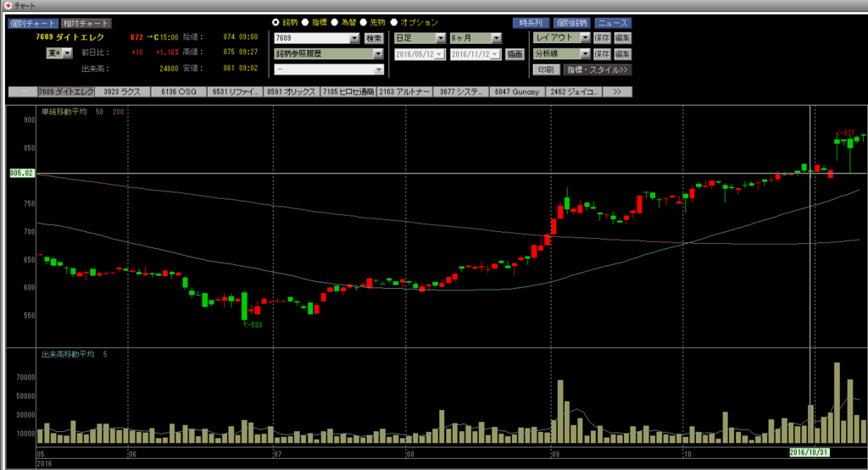
Task: Select the 8591 オリックス stock tab
Action: click(x=292, y=91)
